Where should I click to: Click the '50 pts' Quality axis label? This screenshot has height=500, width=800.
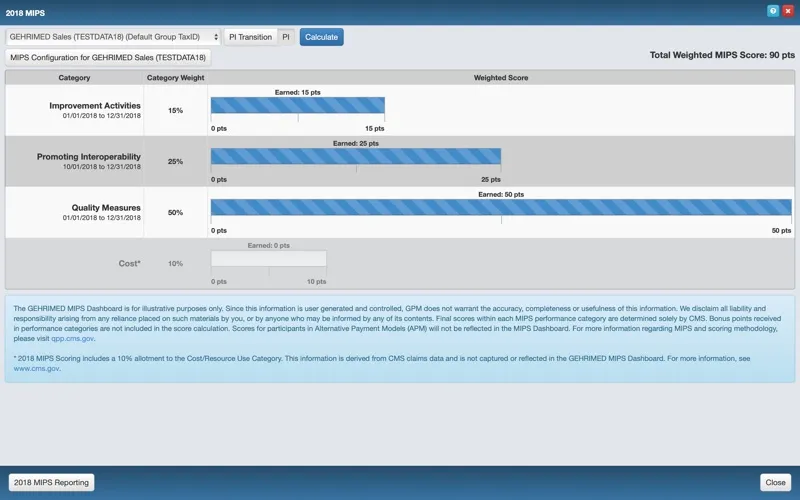pos(782,231)
